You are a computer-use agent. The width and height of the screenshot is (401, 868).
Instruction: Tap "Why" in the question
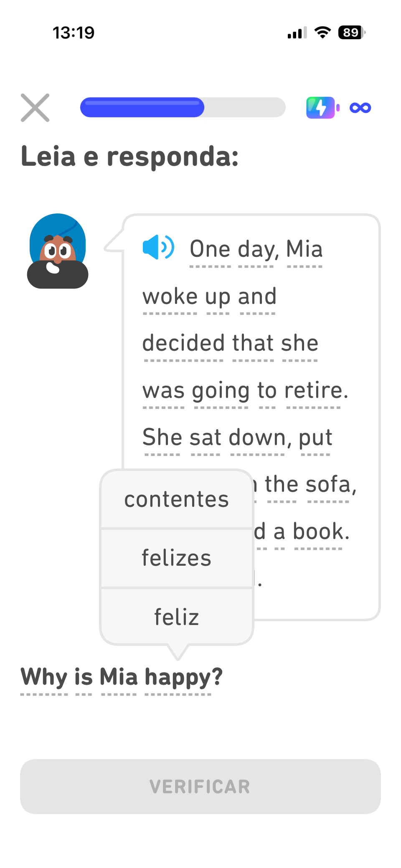[x=44, y=677]
